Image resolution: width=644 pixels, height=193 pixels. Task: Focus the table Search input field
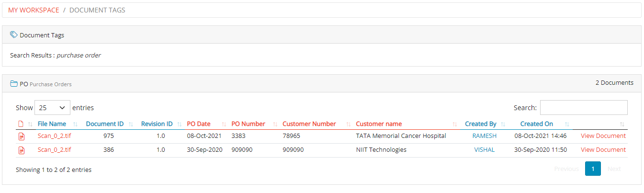pos(583,108)
